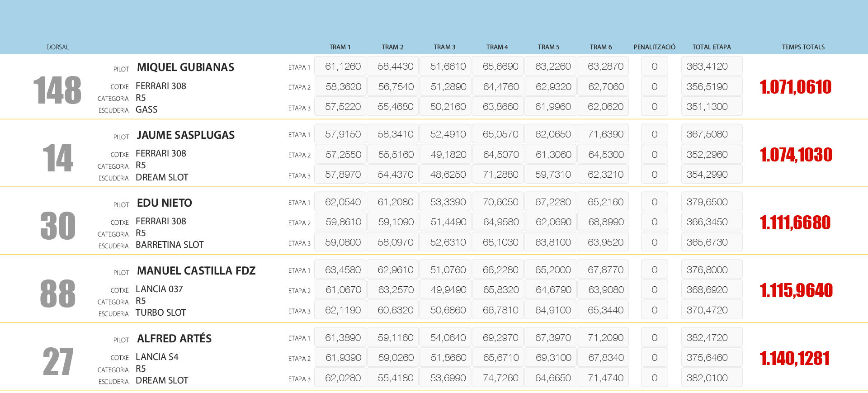
Task: Select the PENALITZACIÓ column header
Action: (654, 47)
